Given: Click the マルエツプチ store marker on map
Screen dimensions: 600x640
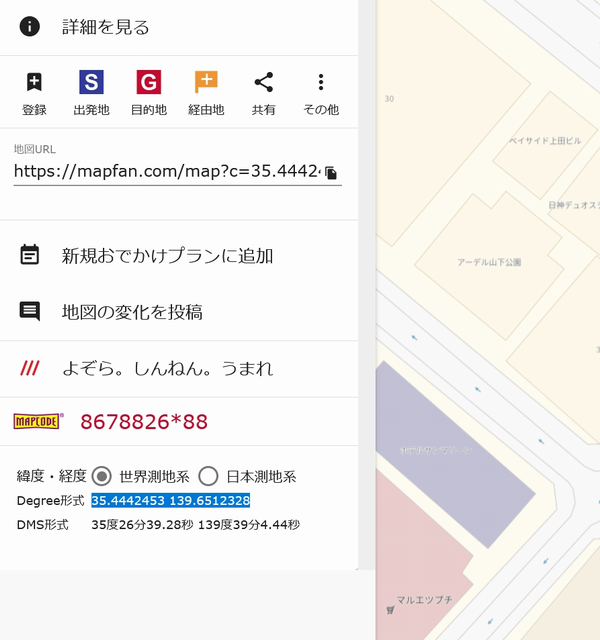Looking at the screenshot, I should pos(390,607).
